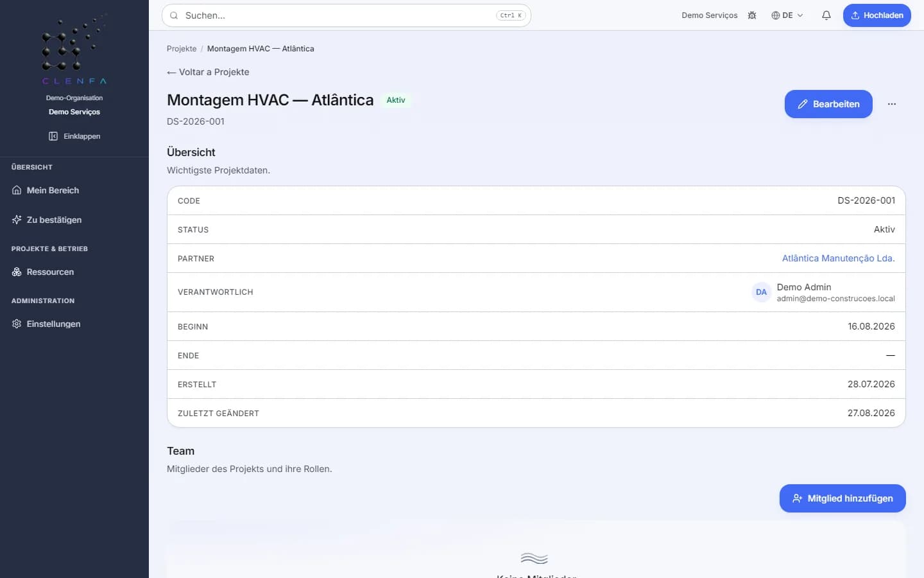Screen dimensions: 924x578
Task: Click the Übersicht section heading
Action: point(191,152)
